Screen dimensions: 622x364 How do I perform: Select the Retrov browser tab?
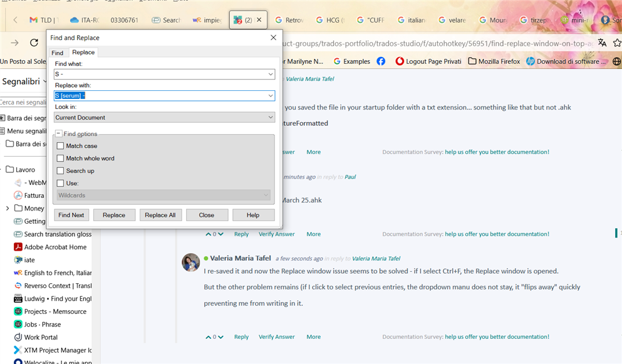click(289, 19)
